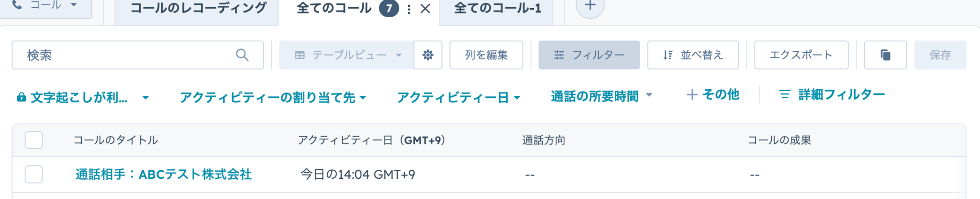The image size is (980, 199).
Task: Switch to the 全てのコール-1 tab
Action: [497, 8]
